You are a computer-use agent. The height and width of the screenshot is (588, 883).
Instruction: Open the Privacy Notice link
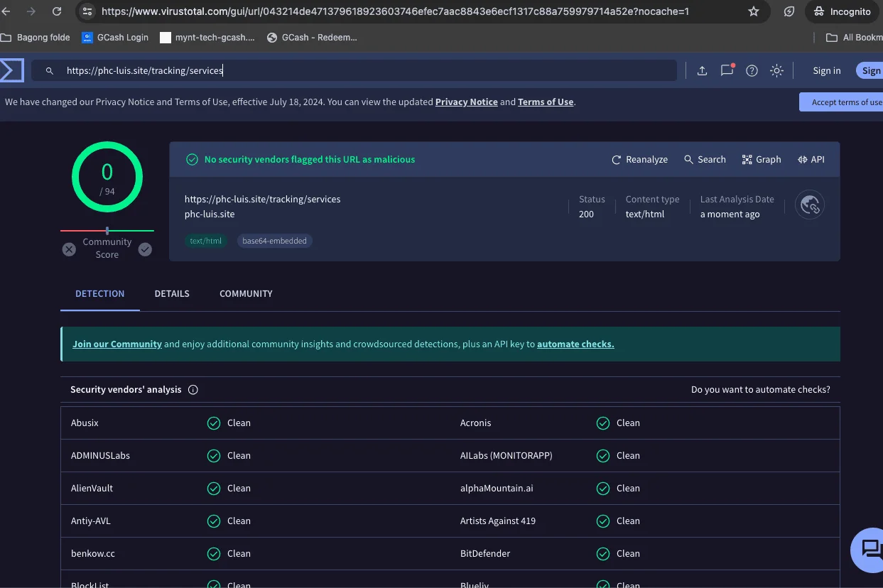pyautogui.click(x=467, y=102)
